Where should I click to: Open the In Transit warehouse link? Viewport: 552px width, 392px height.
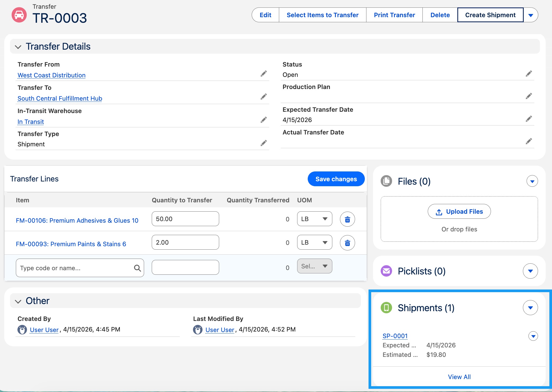(31, 122)
